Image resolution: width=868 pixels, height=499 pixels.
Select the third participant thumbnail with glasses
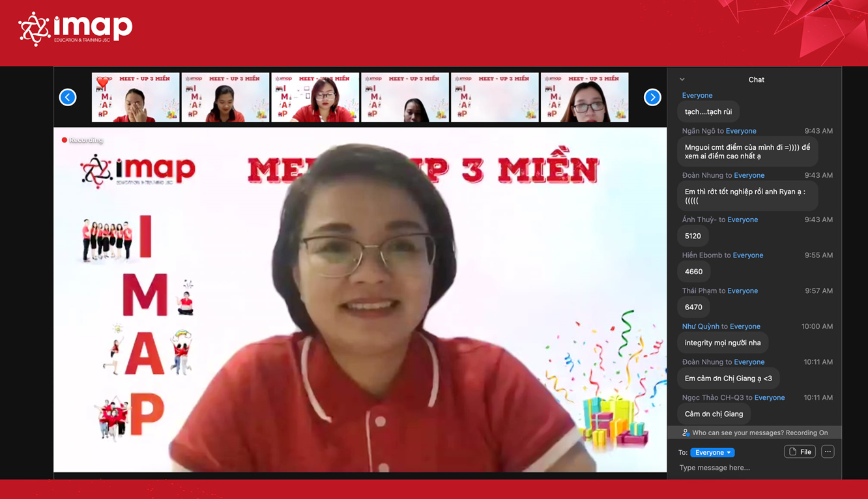coord(315,98)
